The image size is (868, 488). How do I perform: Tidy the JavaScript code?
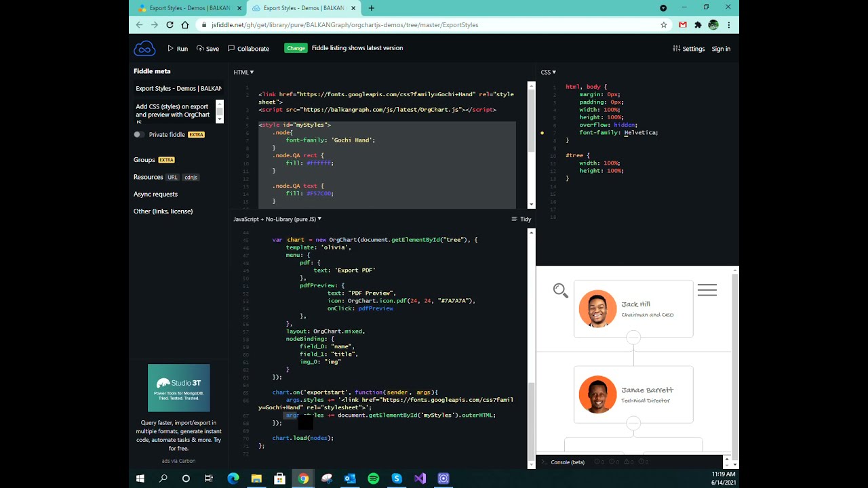point(521,219)
